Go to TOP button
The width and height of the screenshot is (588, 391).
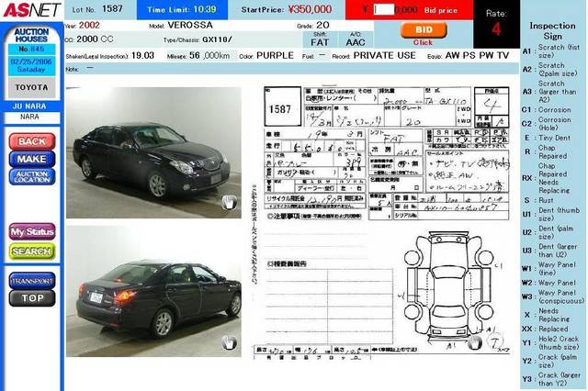[x=32, y=298]
